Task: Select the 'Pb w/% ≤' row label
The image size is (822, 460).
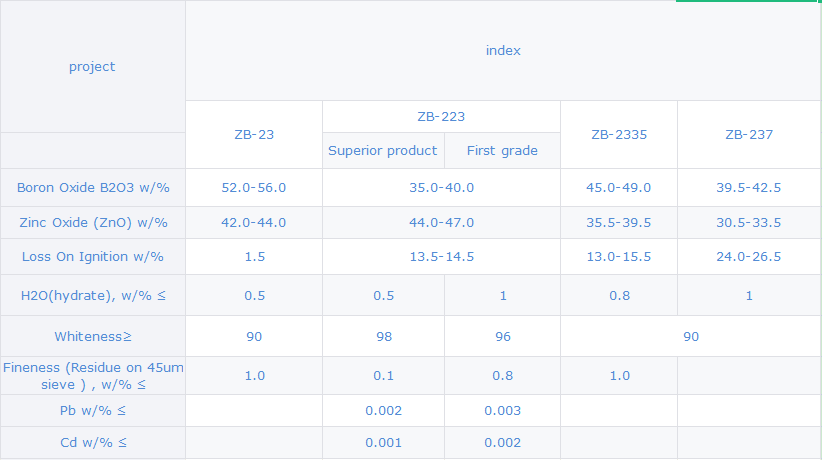Action: pyautogui.click(x=92, y=411)
